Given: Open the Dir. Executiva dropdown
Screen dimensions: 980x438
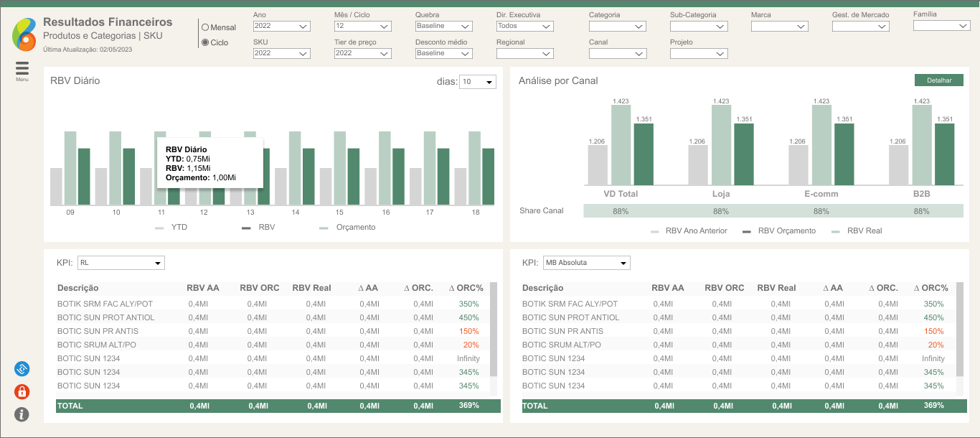Looking at the screenshot, I should [524, 27].
